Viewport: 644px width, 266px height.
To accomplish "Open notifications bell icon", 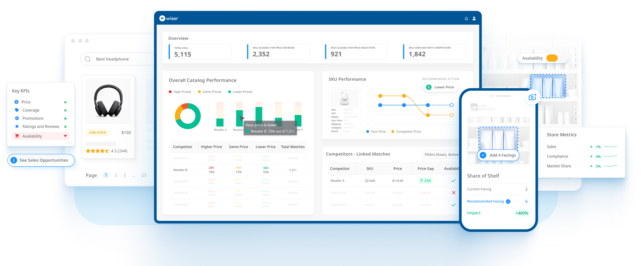I will (466, 19).
